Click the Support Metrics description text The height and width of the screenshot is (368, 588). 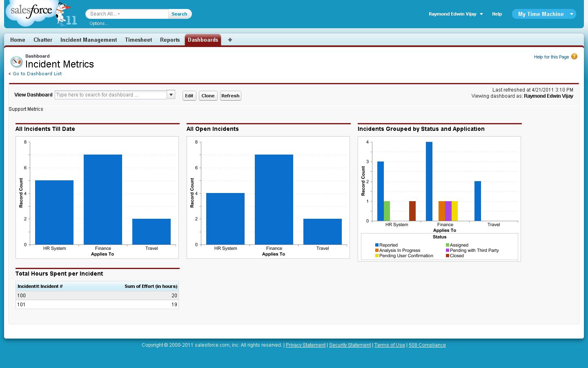26,109
